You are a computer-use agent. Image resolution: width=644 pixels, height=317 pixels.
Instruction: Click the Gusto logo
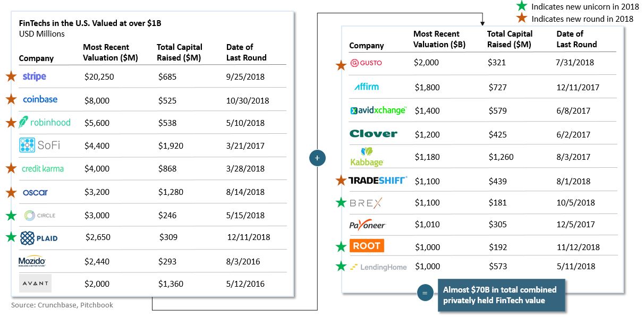pyautogui.click(x=366, y=63)
